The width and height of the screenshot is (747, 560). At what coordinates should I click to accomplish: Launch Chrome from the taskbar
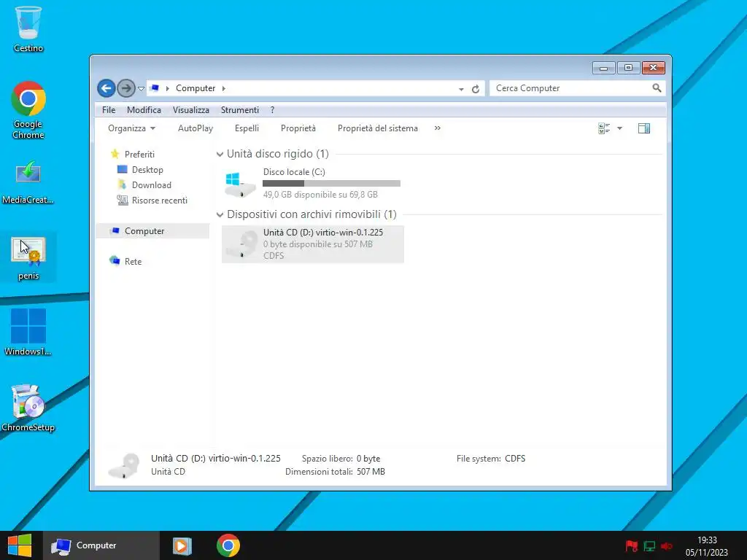tap(228, 545)
